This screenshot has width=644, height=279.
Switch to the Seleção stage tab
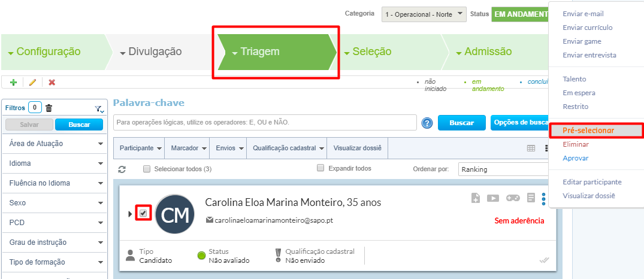[x=371, y=51]
